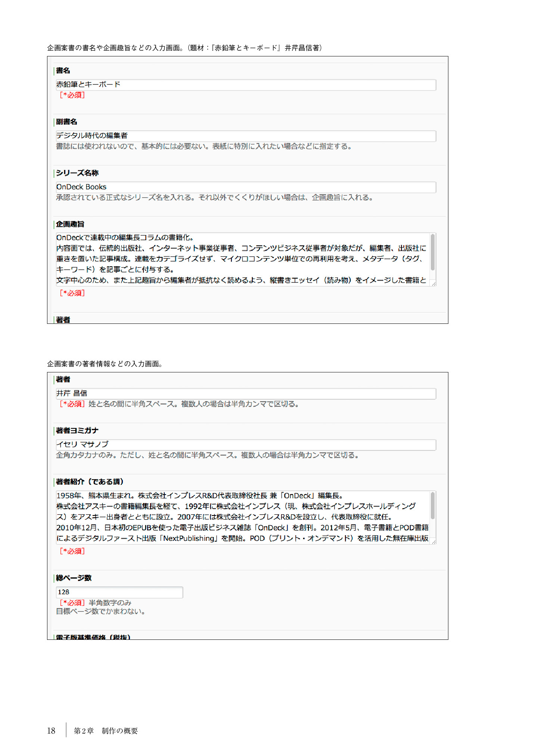
Task: Click the ［*必須］ marker under 著者紹介 text area
Action: (x=72, y=551)
